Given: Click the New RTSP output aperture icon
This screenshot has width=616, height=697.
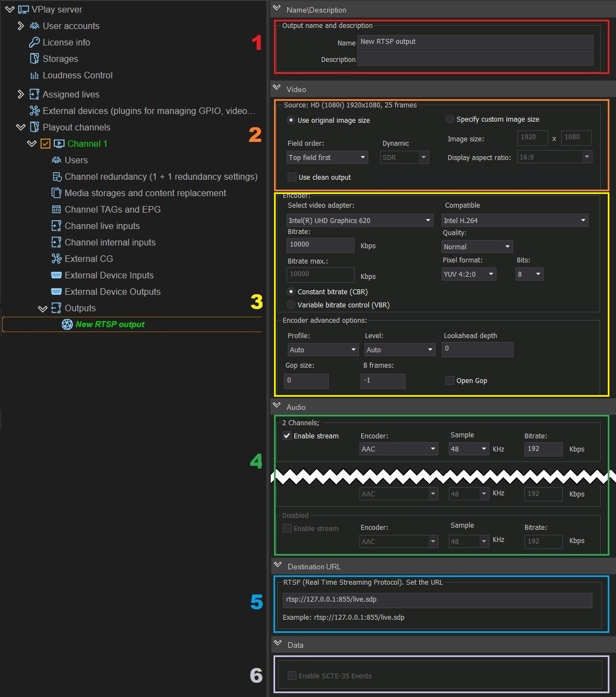Looking at the screenshot, I should (x=67, y=324).
